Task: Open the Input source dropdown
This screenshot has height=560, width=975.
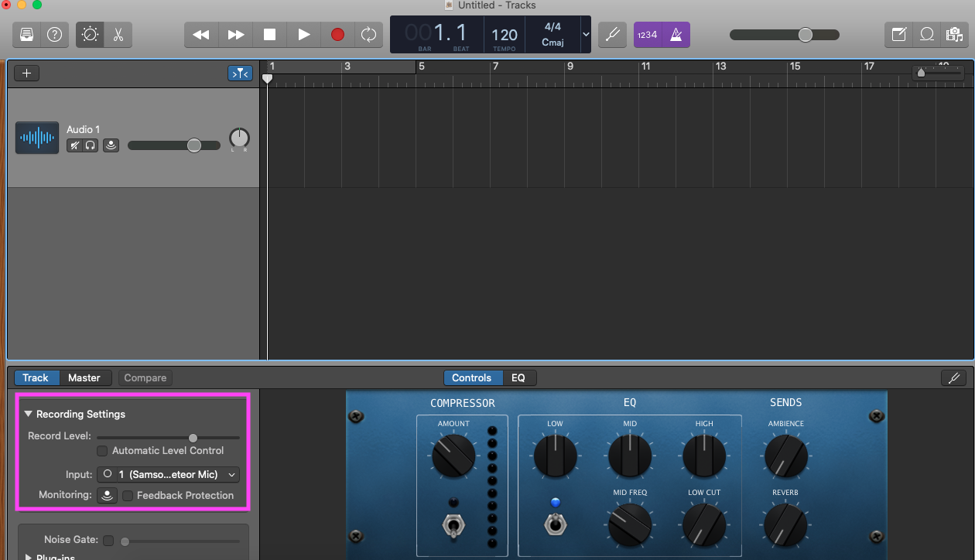Action: [x=168, y=474]
